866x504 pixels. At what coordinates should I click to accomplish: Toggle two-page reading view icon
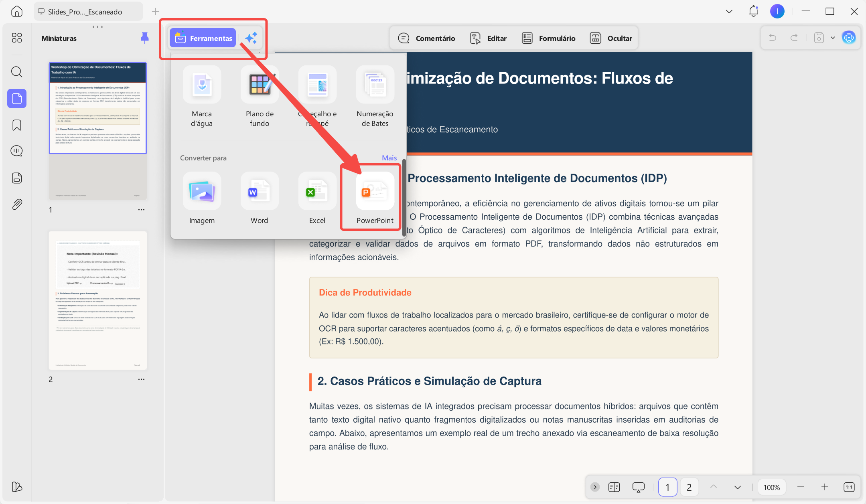(x=614, y=487)
